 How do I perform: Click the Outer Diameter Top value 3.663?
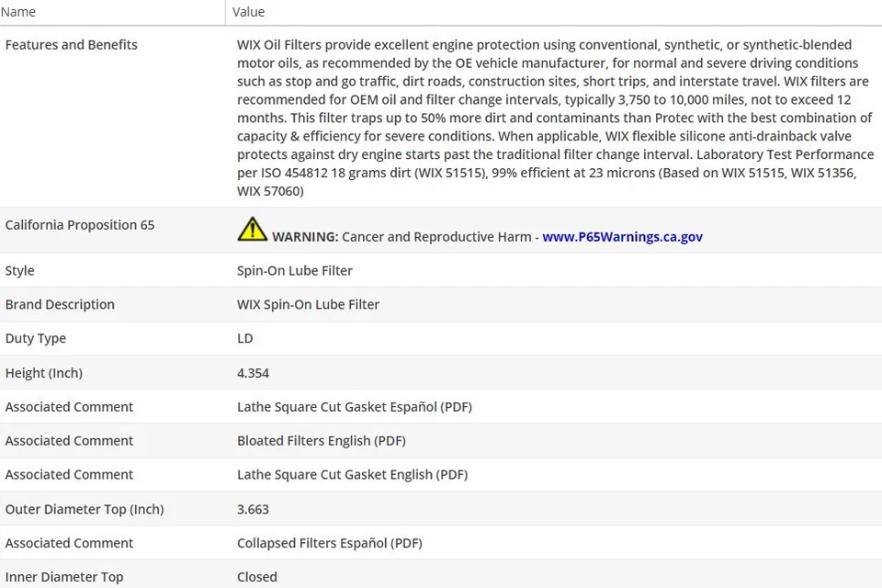pyautogui.click(x=253, y=509)
